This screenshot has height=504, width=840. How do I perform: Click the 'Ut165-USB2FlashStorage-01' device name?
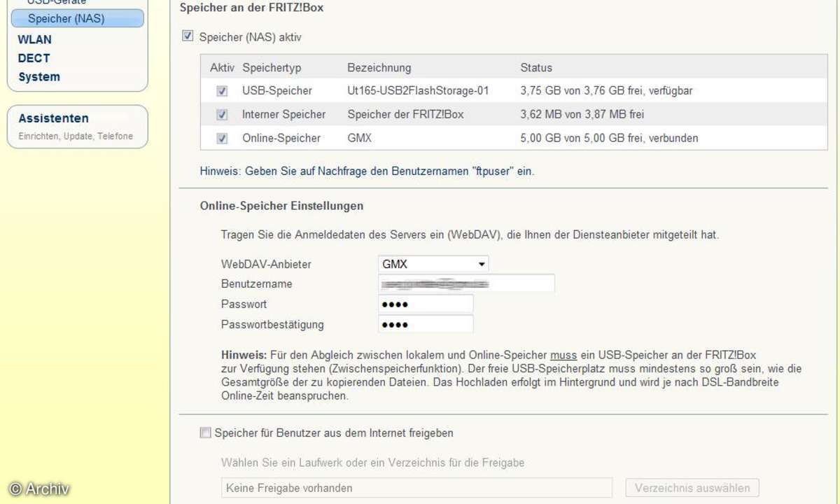418,91
